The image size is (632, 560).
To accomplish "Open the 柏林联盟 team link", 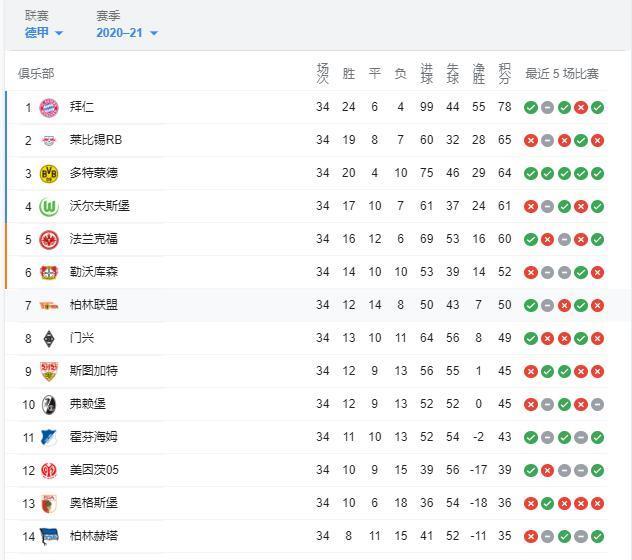I will click(94, 305).
